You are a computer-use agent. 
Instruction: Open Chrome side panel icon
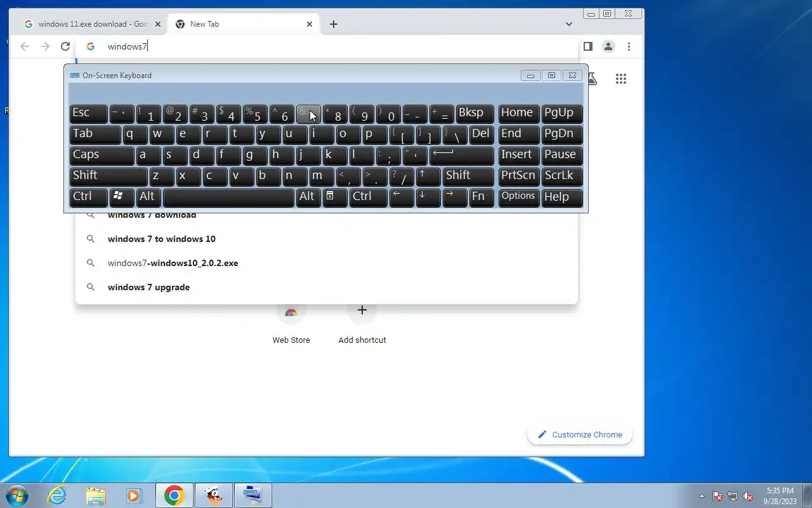(x=588, y=46)
